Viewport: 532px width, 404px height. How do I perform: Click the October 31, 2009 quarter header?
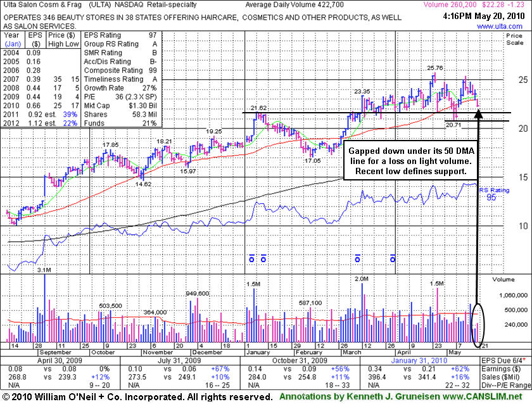point(300,360)
